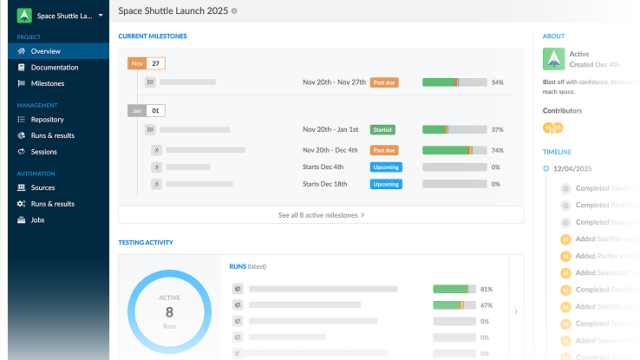Click the 74% milestone progress bar
This screenshot has width=640, height=360.
point(454,150)
